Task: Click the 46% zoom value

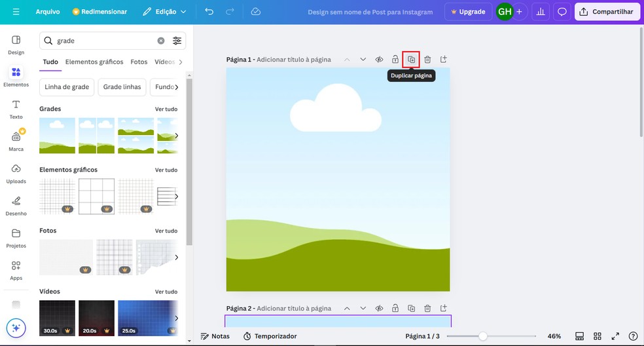Action: coord(554,336)
